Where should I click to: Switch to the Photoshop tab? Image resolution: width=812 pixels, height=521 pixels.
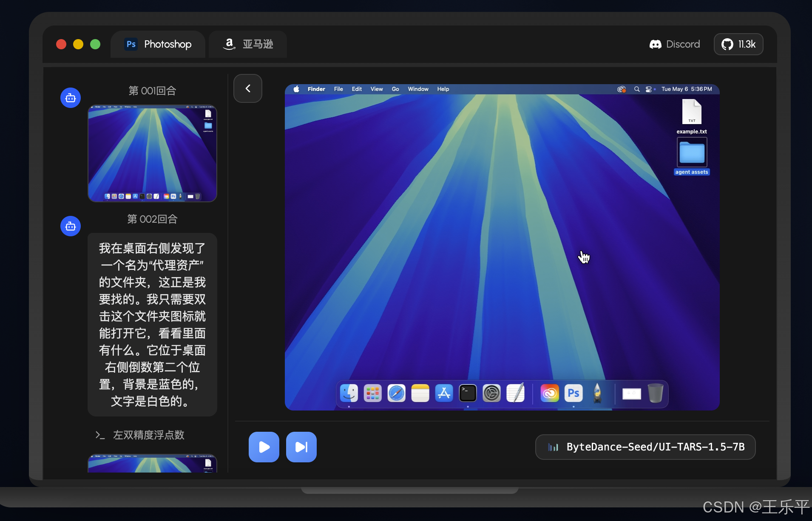coord(158,44)
